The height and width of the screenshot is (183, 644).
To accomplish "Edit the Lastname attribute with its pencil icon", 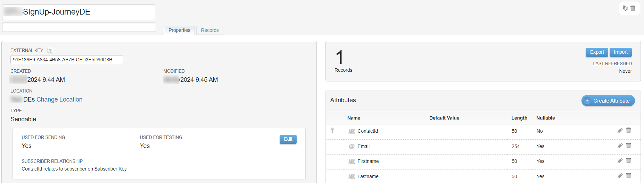I will pyautogui.click(x=620, y=176).
